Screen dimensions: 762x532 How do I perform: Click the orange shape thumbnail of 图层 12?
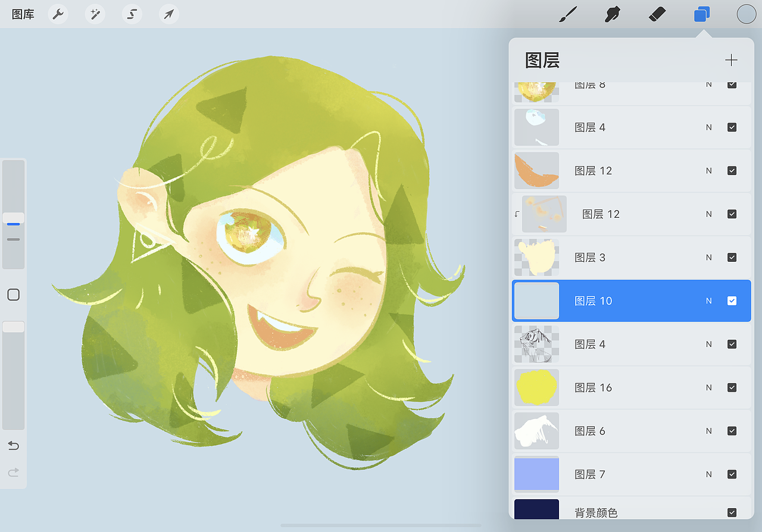pyautogui.click(x=536, y=171)
